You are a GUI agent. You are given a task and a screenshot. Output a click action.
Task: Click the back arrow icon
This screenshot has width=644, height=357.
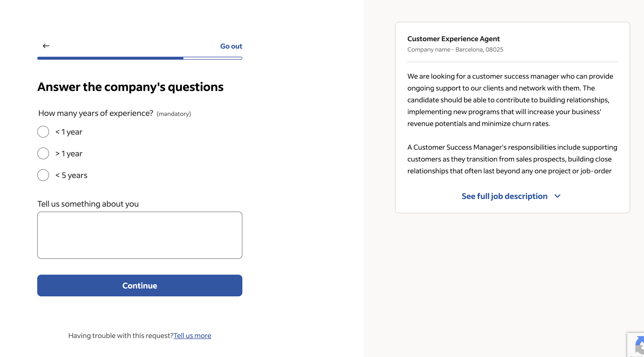coord(46,46)
